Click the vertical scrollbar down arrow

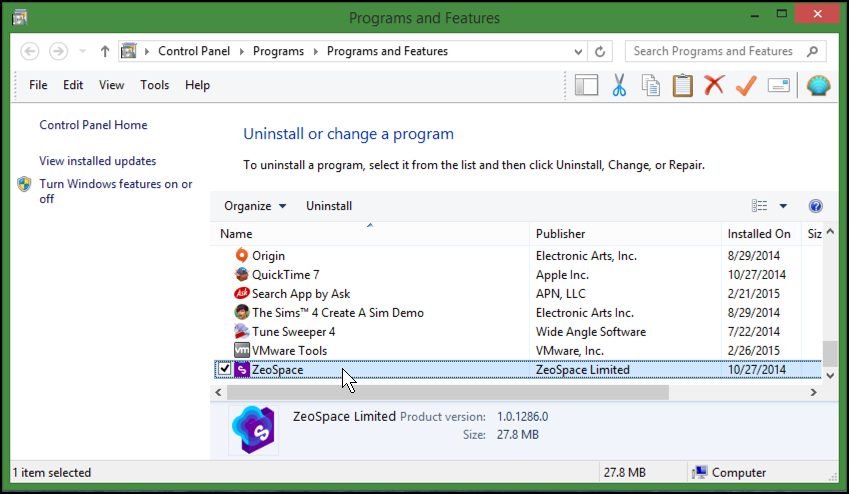(x=830, y=375)
